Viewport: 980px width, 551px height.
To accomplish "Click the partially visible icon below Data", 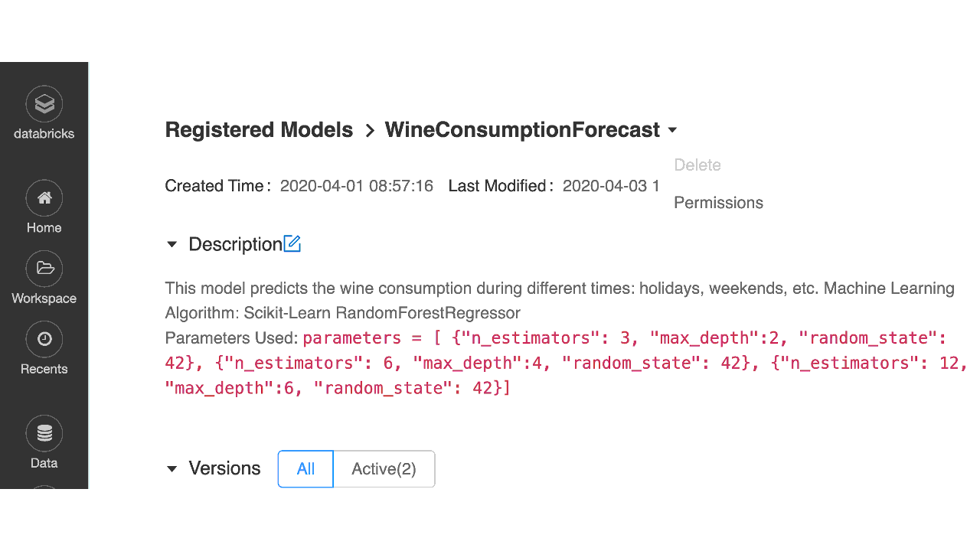I will pyautogui.click(x=44, y=487).
